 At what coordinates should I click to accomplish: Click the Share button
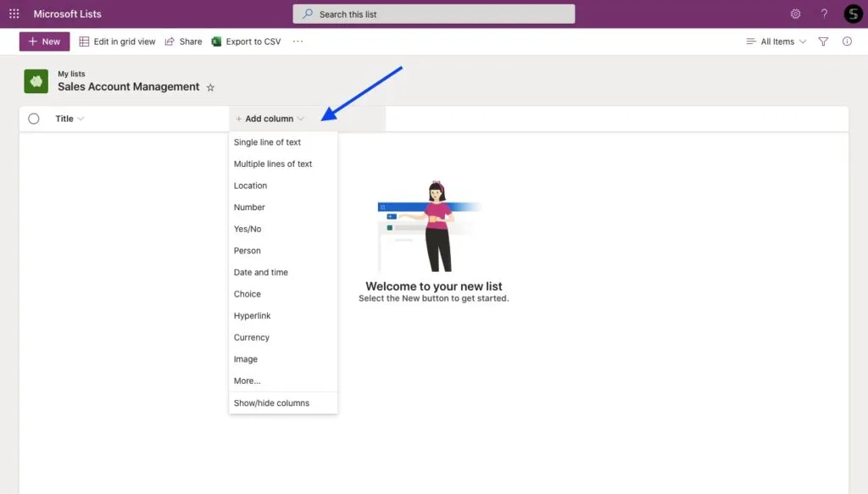[x=183, y=42]
